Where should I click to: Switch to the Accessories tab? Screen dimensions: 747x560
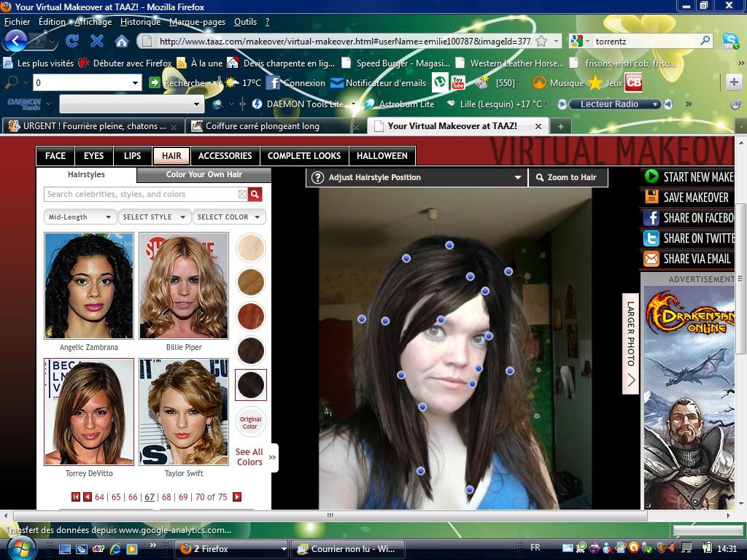click(x=225, y=155)
